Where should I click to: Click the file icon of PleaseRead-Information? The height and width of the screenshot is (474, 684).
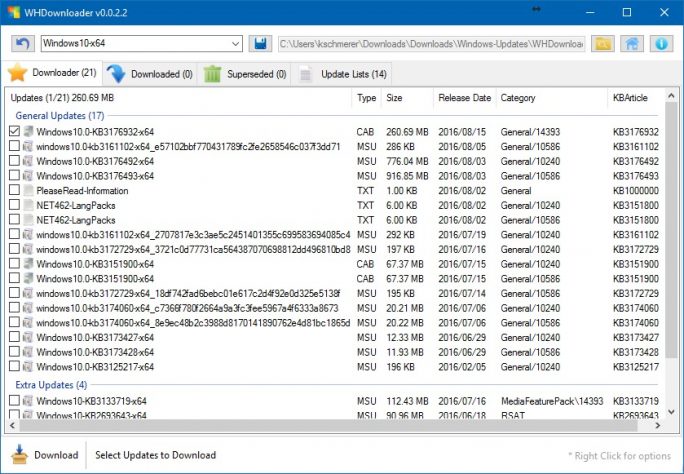tap(28, 190)
